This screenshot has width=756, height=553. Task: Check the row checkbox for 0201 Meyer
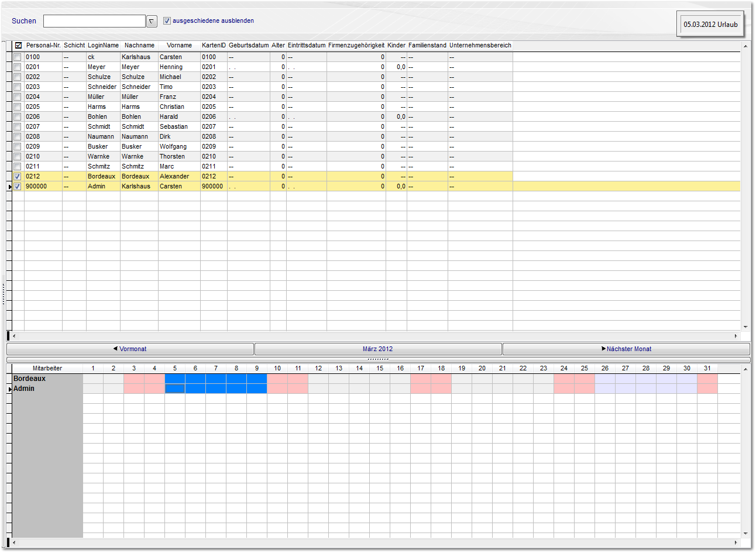click(18, 67)
